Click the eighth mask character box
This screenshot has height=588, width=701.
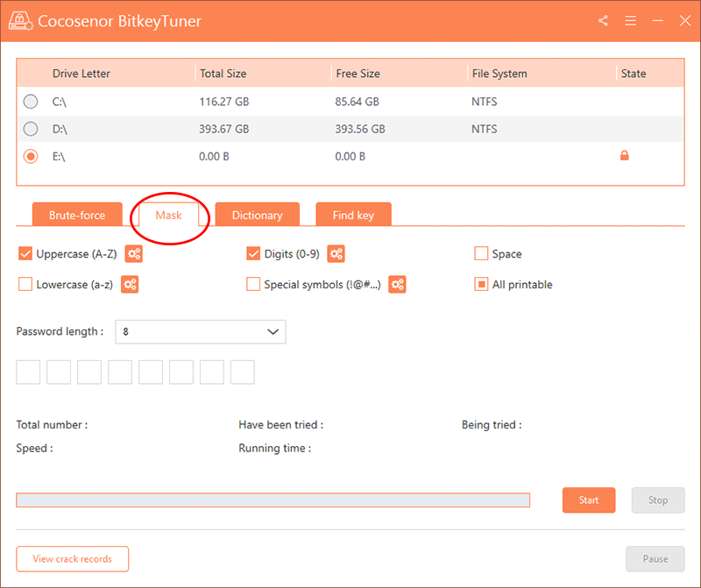(x=243, y=372)
